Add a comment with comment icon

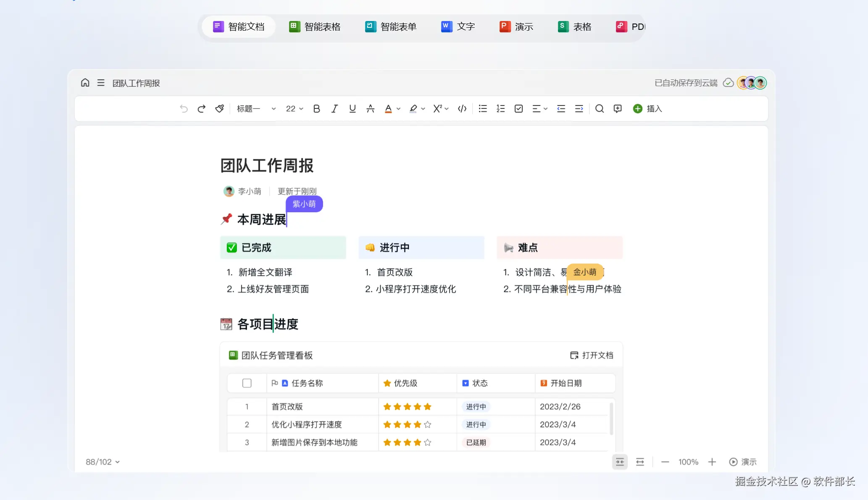click(618, 109)
